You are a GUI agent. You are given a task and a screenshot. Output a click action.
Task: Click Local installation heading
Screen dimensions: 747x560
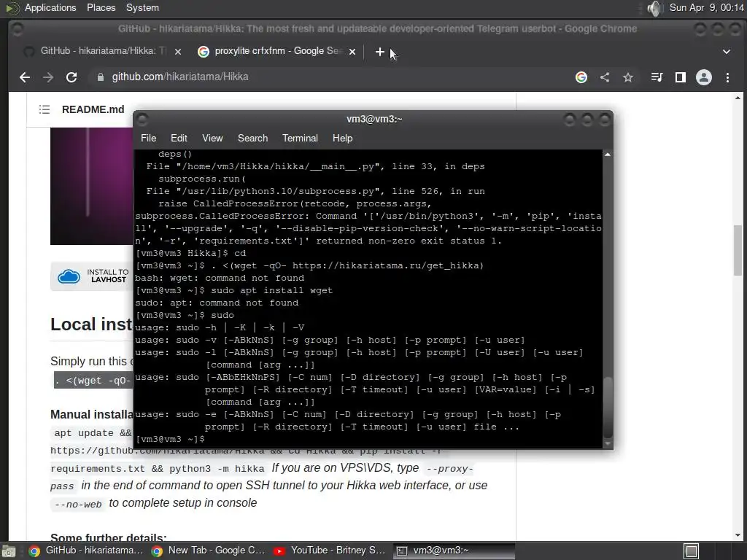coord(91,324)
